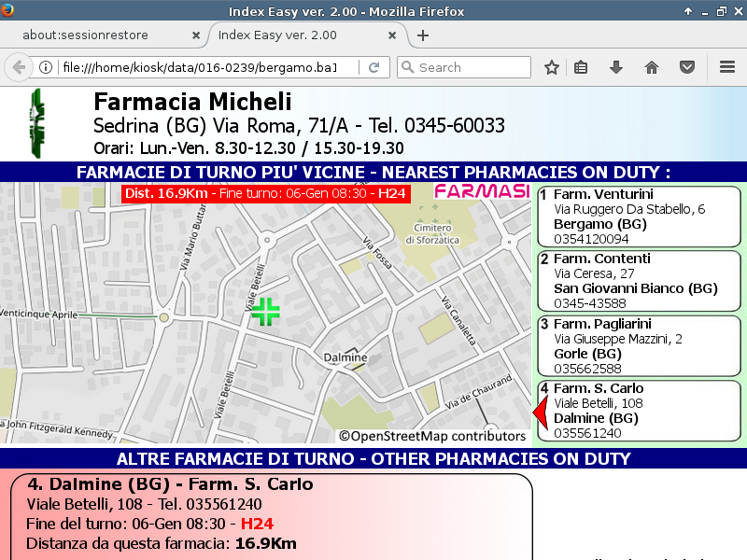
Task: Click the green pharmacy cross on map
Action: point(266,312)
